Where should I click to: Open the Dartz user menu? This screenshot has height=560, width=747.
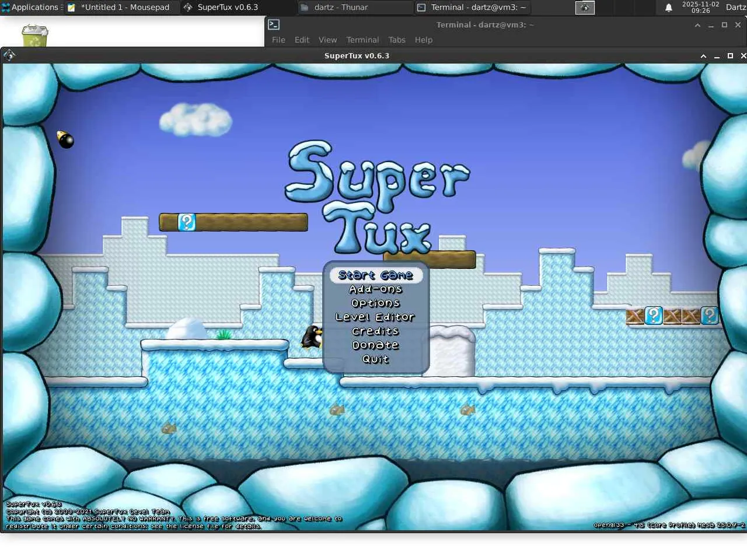pos(735,8)
